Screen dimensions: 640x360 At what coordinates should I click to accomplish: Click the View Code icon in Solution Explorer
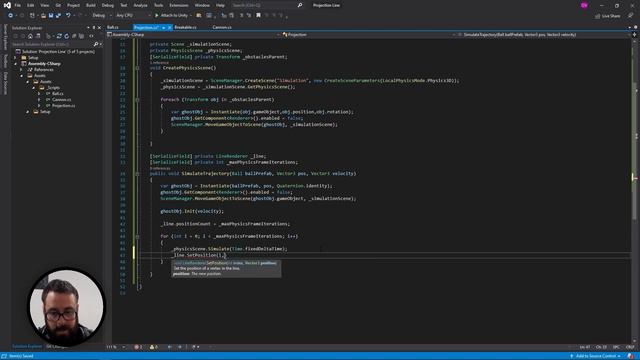tap(91, 36)
